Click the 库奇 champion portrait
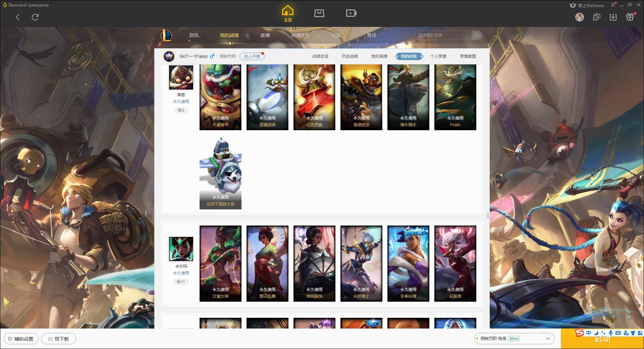 (x=181, y=78)
